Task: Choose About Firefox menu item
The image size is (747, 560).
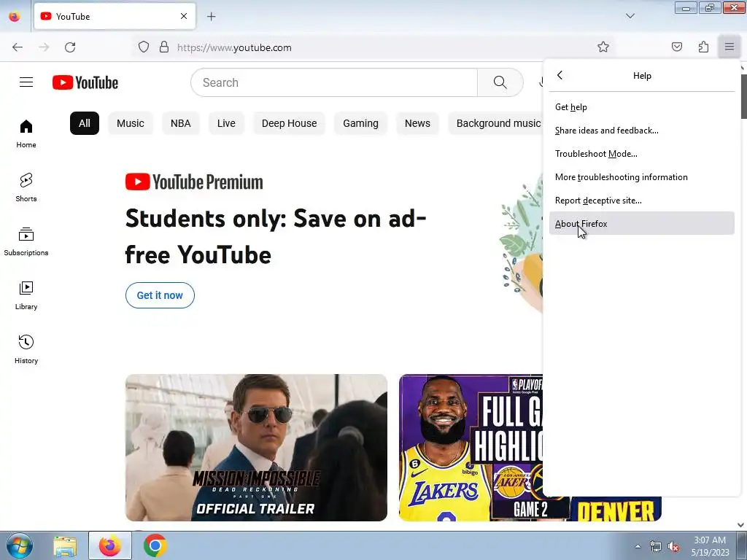Action: [x=642, y=223]
